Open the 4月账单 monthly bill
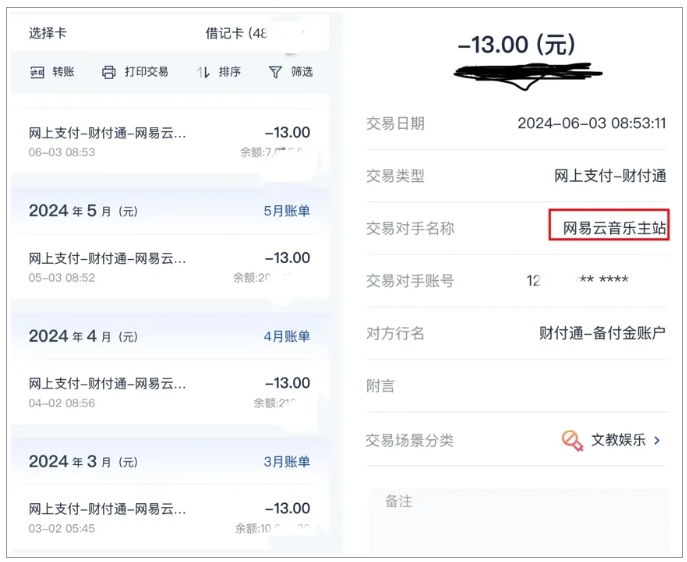This screenshot has width=687, height=562. 286,336
